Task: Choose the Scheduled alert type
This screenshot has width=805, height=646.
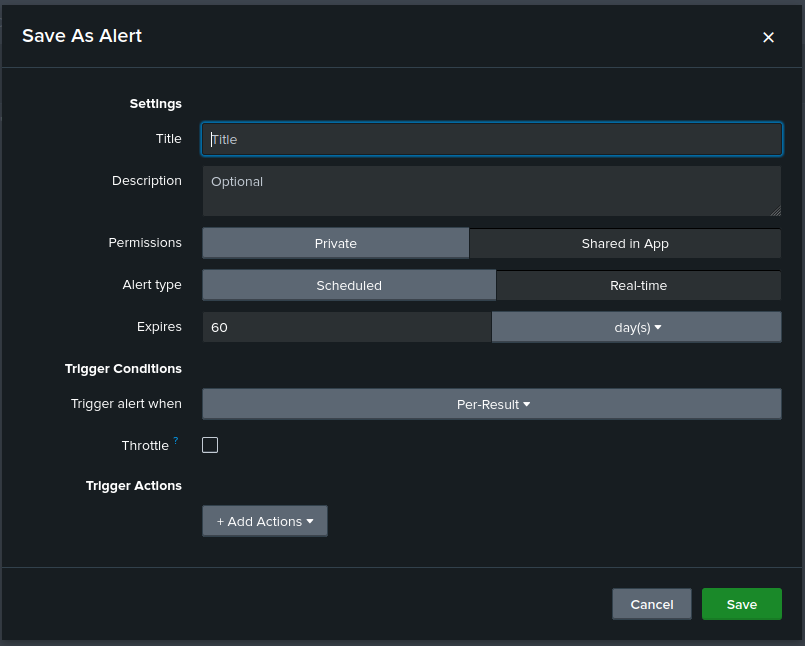Action: click(349, 286)
